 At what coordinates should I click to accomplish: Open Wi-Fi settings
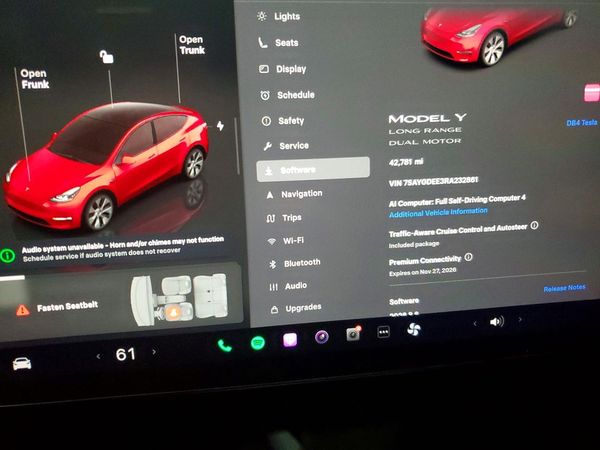click(285, 241)
